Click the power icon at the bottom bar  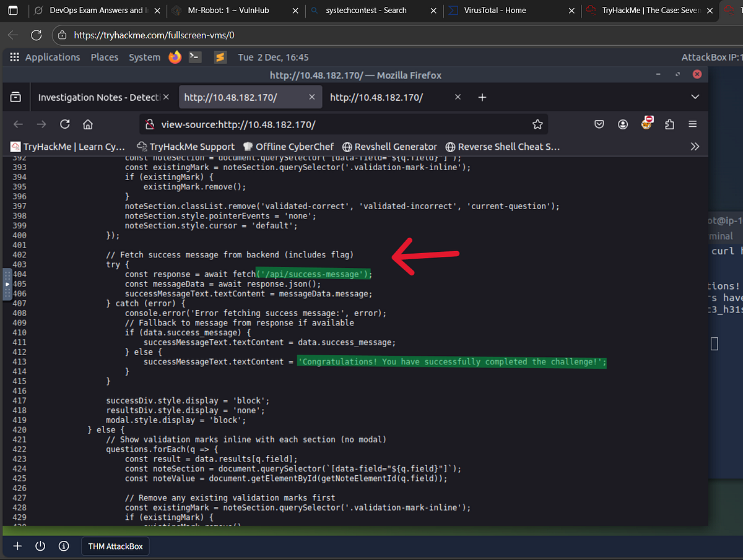tap(40, 546)
